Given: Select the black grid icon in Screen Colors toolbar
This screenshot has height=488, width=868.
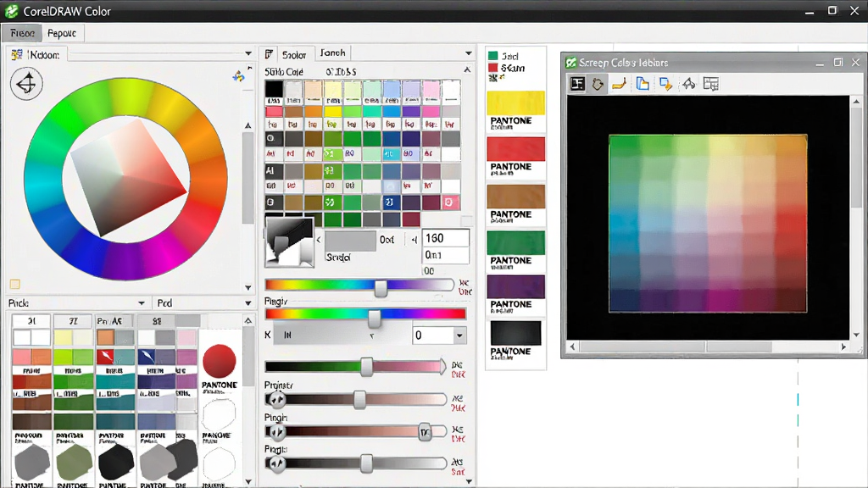Looking at the screenshot, I should 577,84.
